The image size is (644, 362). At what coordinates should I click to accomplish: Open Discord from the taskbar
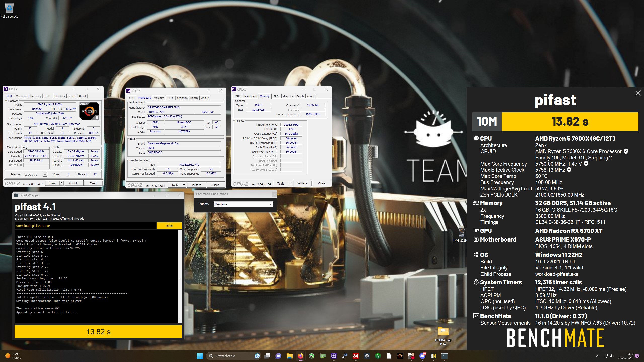[422, 356]
